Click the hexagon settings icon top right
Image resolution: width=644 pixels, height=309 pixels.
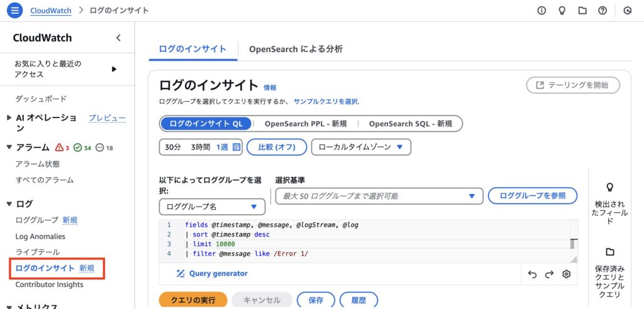tap(627, 11)
